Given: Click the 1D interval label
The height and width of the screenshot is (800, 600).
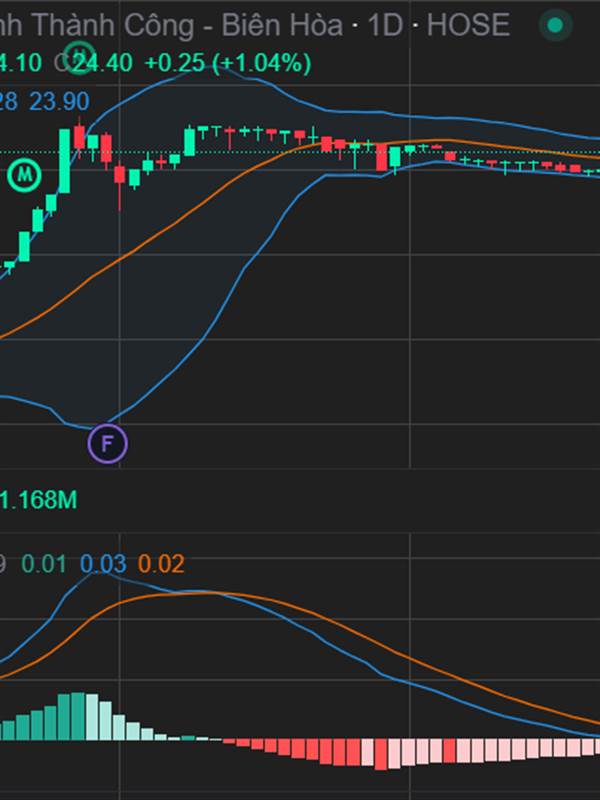Looking at the screenshot, I should click(x=385, y=25).
